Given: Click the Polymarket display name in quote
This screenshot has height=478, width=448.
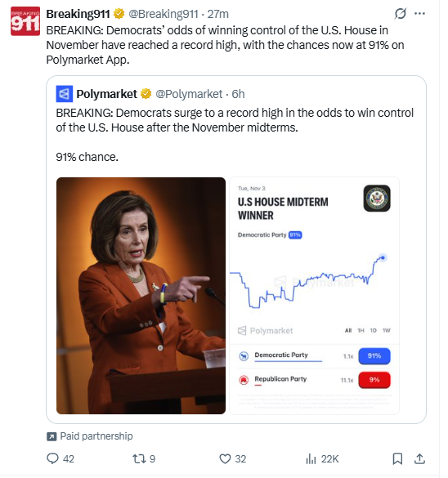Looking at the screenshot, I should [x=106, y=94].
